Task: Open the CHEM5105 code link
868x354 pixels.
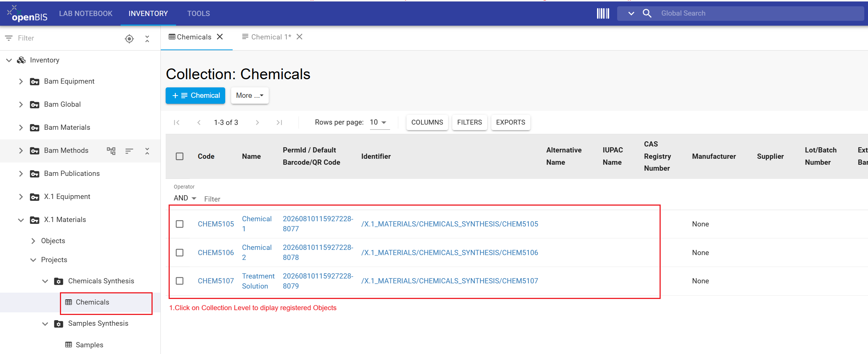Action: click(x=216, y=224)
